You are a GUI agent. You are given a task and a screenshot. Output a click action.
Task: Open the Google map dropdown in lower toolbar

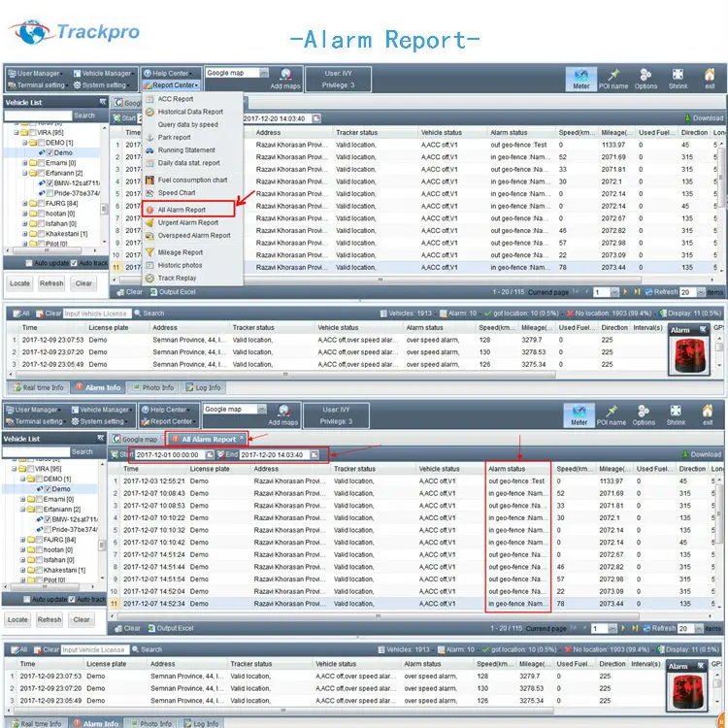263,410
